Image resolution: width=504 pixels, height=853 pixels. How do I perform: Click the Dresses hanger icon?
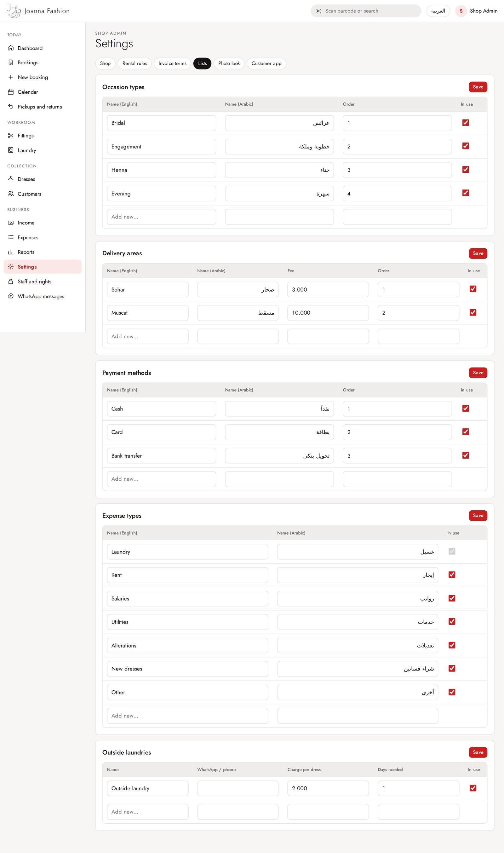[x=11, y=179]
